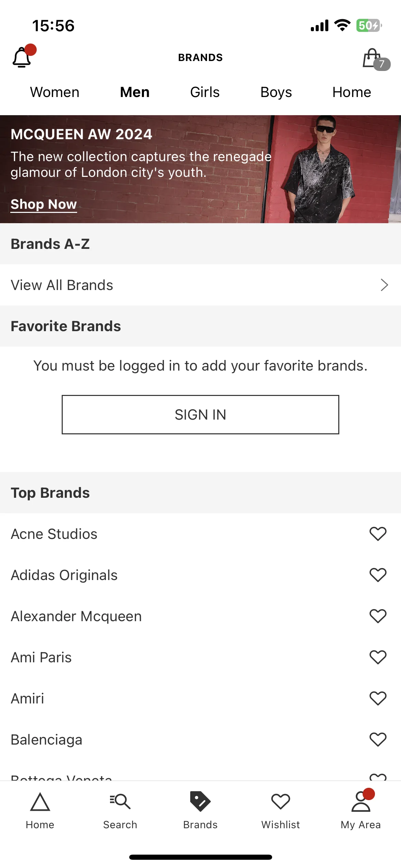This screenshot has width=401, height=868.
Task: Toggle the heart for Adidas Originals
Action: click(x=378, y=575)
